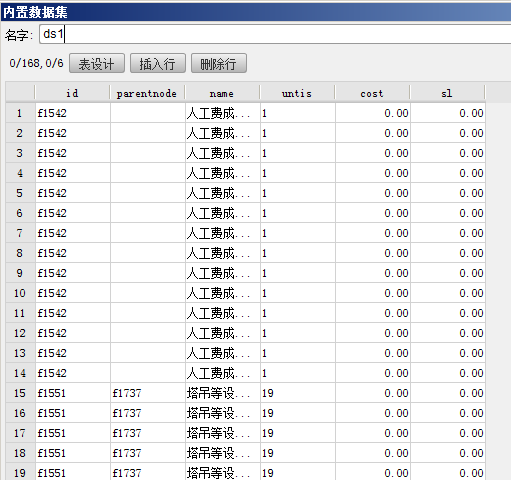Viewport: 511px width, 480px height.
Task: Click the untis cell in row 10
Action: [x=298, y=293]
